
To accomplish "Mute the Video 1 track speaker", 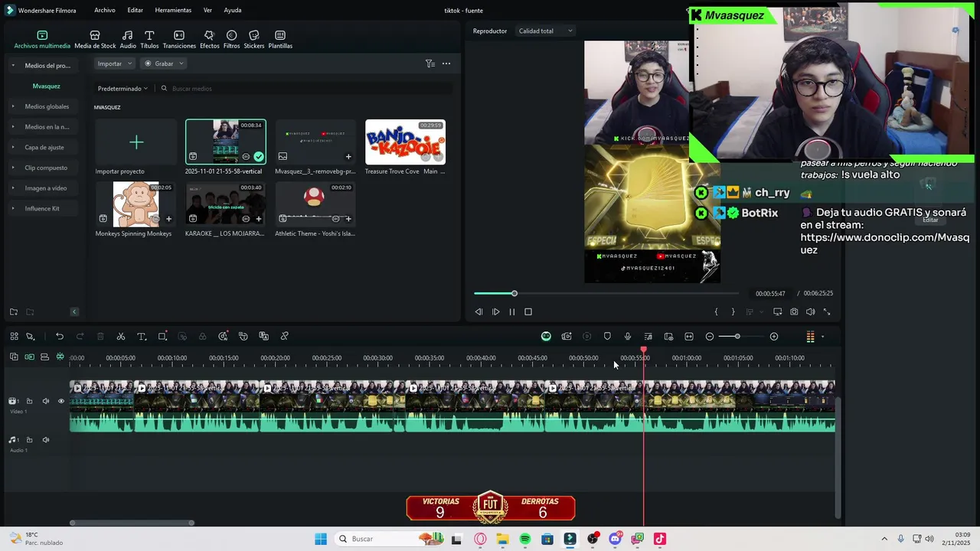I will click(45, 401).
